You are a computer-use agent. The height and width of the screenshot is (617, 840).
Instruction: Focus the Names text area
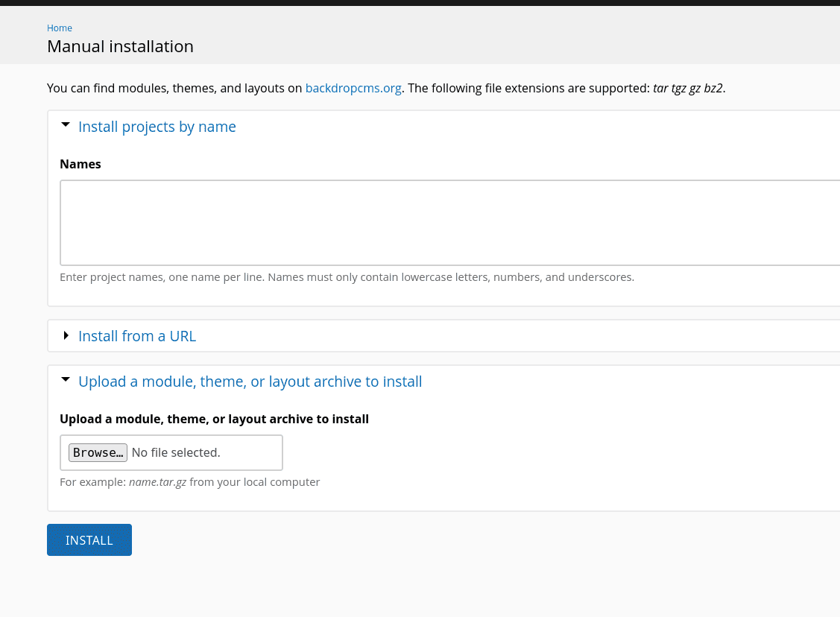tap(450, 223)
